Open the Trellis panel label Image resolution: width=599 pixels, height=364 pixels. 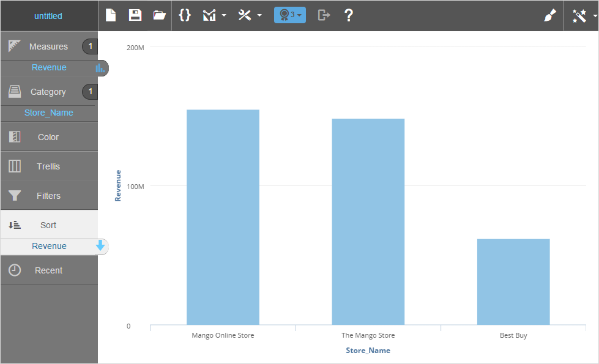[x=48, y=166]
